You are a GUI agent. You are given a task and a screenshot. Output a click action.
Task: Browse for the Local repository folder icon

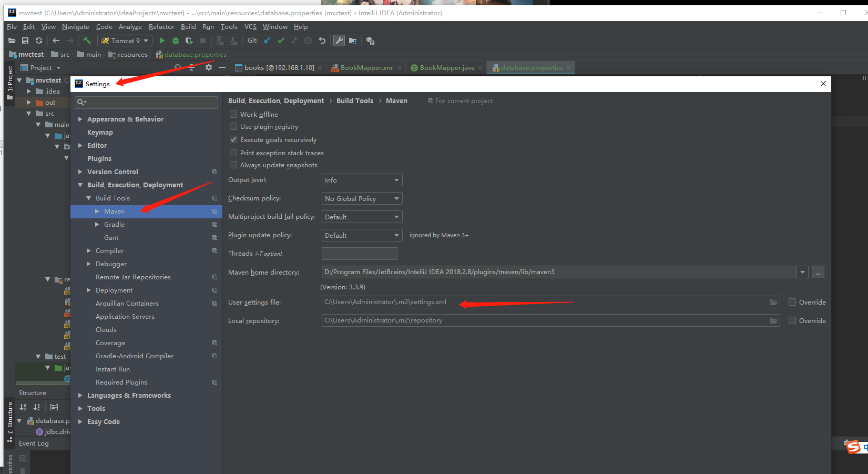point(773,320)
